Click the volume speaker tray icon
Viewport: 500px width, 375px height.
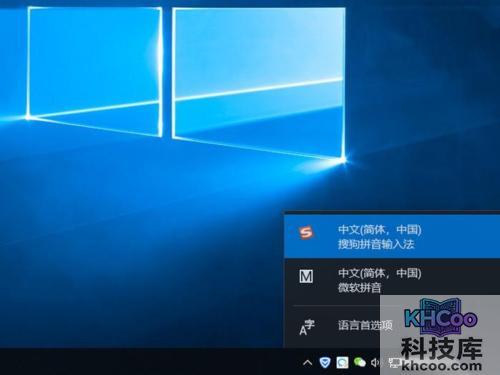375,362
